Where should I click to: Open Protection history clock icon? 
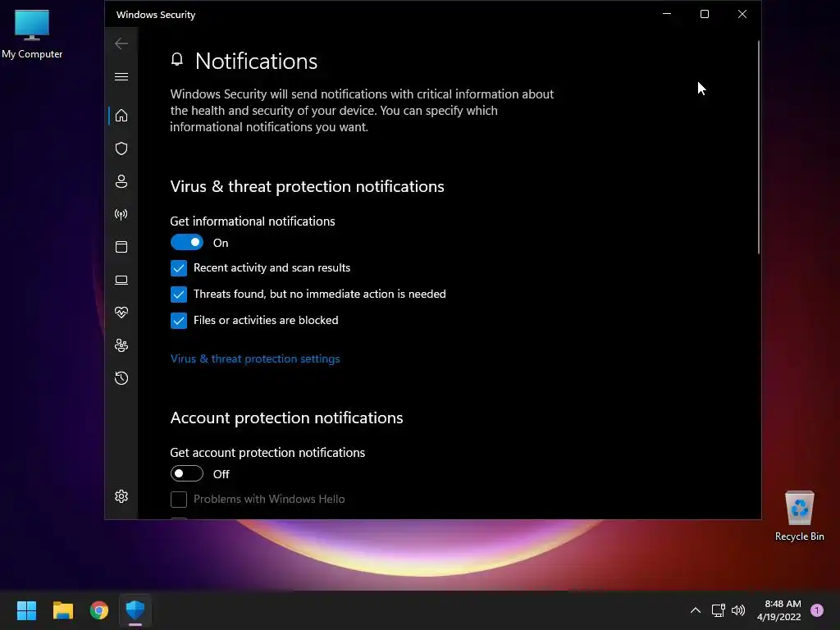[x=121, y=378]
